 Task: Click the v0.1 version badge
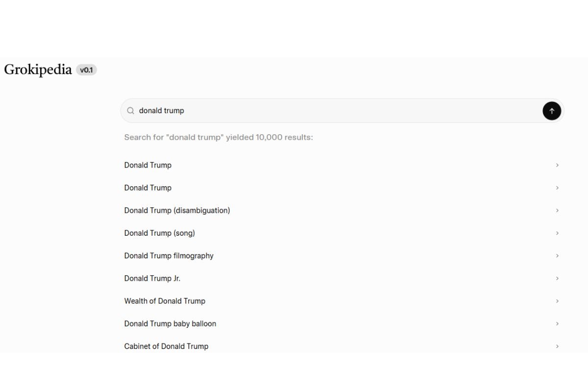coord(86,70)
